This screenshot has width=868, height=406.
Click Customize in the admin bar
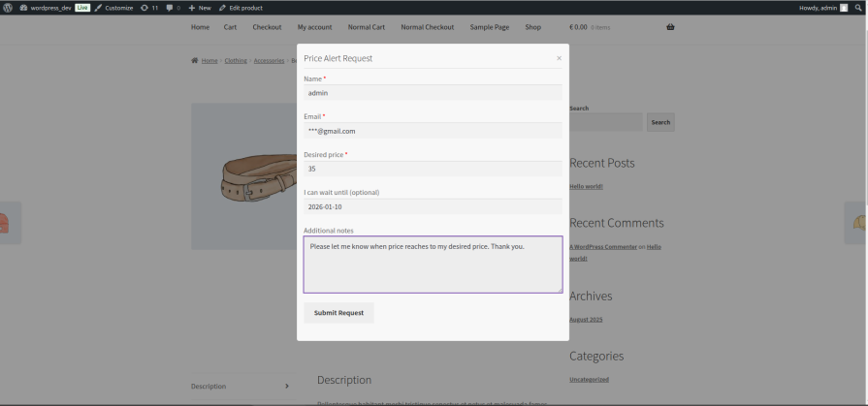pyautogui.click(x=113, y=7)
